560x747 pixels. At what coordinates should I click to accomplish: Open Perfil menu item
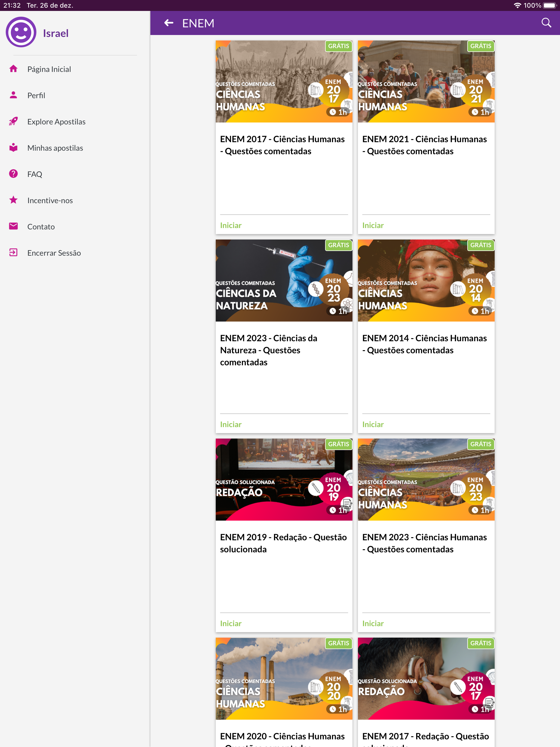point(75,95)
